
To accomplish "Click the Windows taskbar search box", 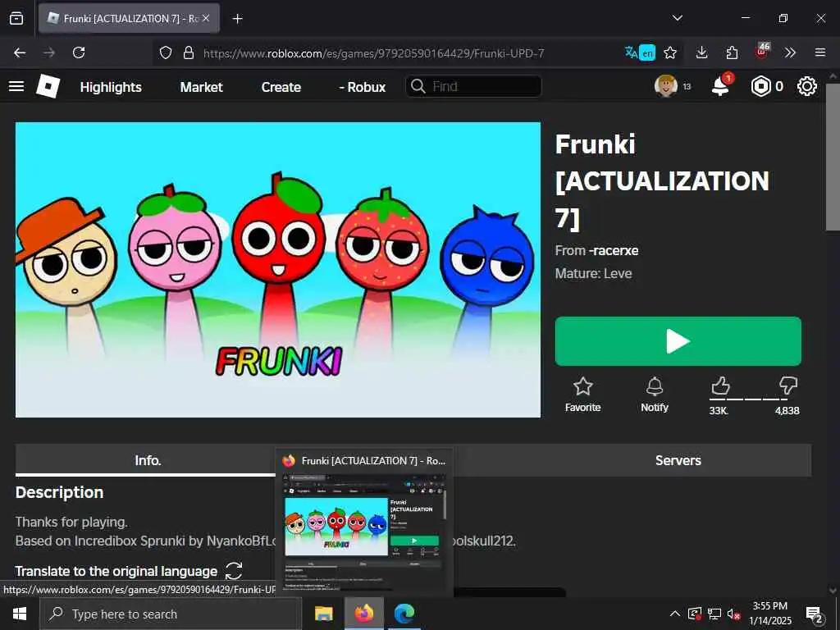I will [x=171, y=614].
